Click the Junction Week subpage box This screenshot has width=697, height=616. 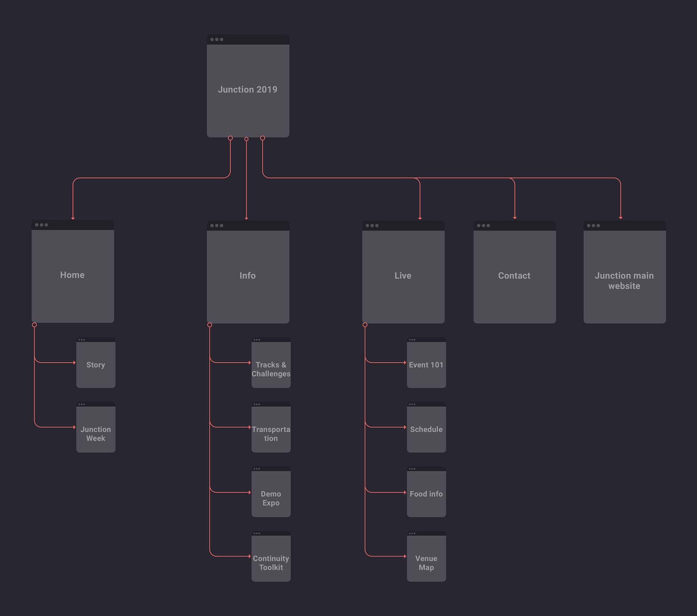point(96,434)
